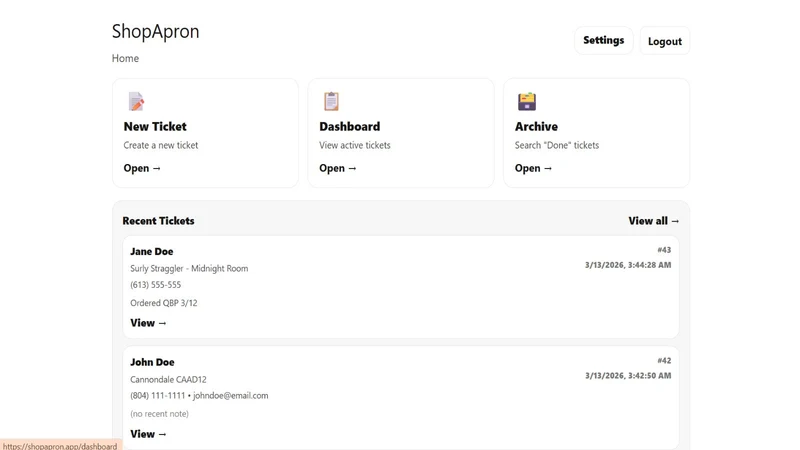
Task: Click the Home breadcrumb
Action: [125, 58]
